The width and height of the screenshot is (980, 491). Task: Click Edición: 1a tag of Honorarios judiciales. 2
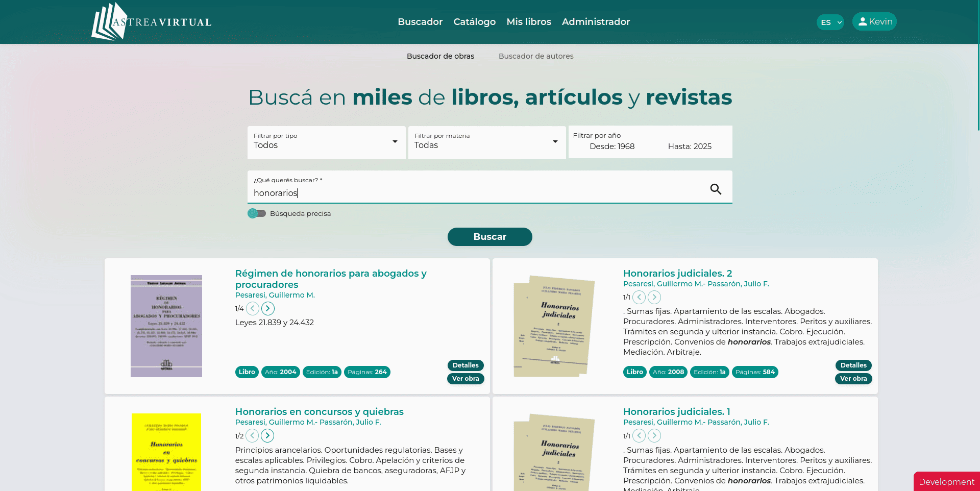coord(709,372)
